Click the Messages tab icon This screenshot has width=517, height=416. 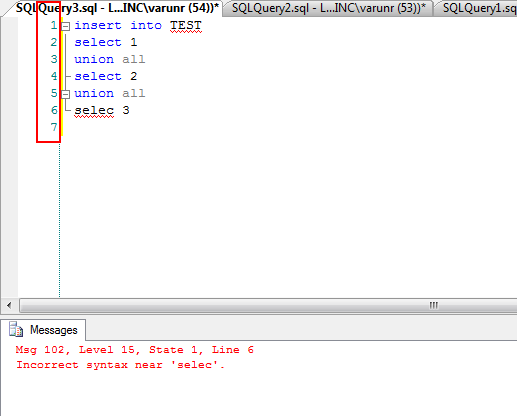pyautogui.click(x=16, y=330)
